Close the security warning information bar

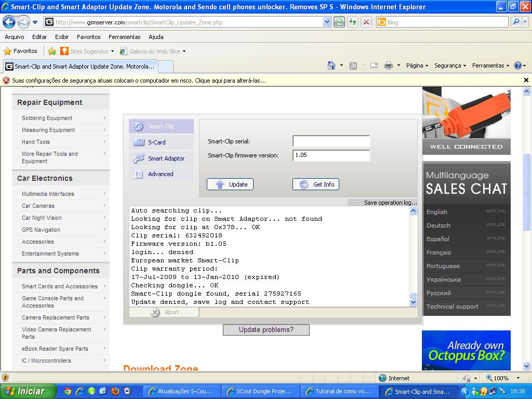point(526,80)
